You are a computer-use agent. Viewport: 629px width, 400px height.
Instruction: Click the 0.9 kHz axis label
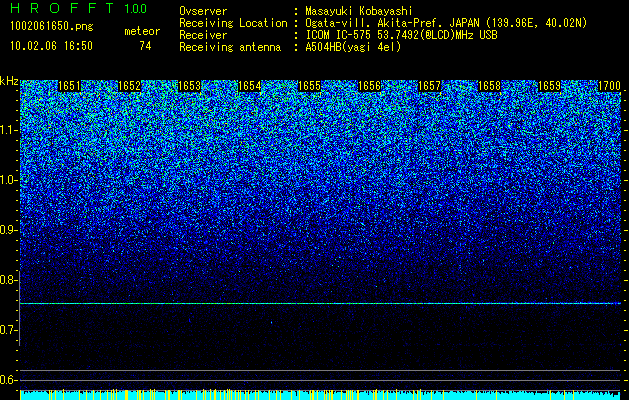tap(8, 230)
